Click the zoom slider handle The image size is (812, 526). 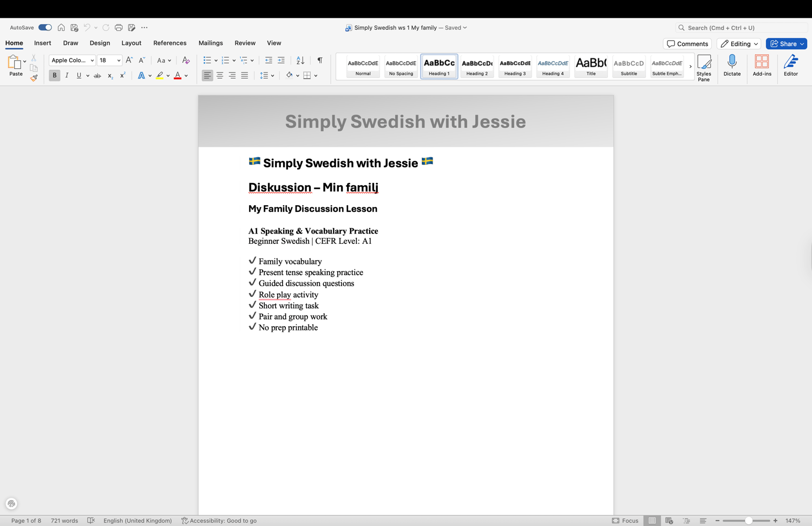(x=749, y=521)
